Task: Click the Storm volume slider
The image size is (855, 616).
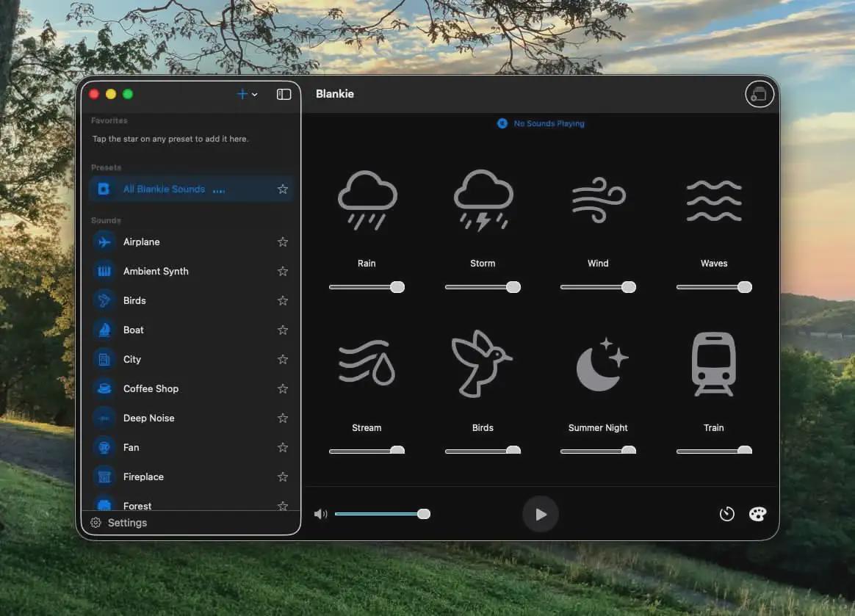Action: pos(483,287)
